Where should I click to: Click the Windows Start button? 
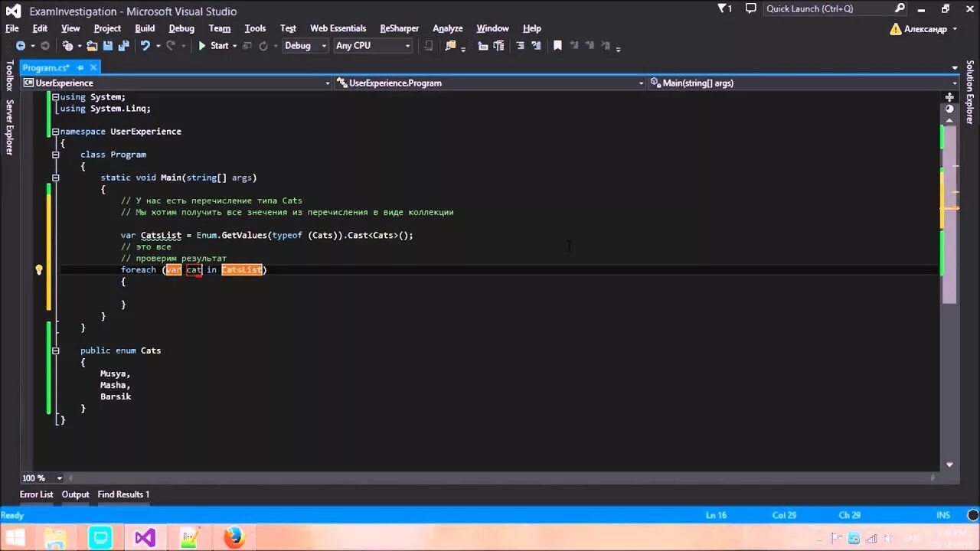[x=15, y=537]
